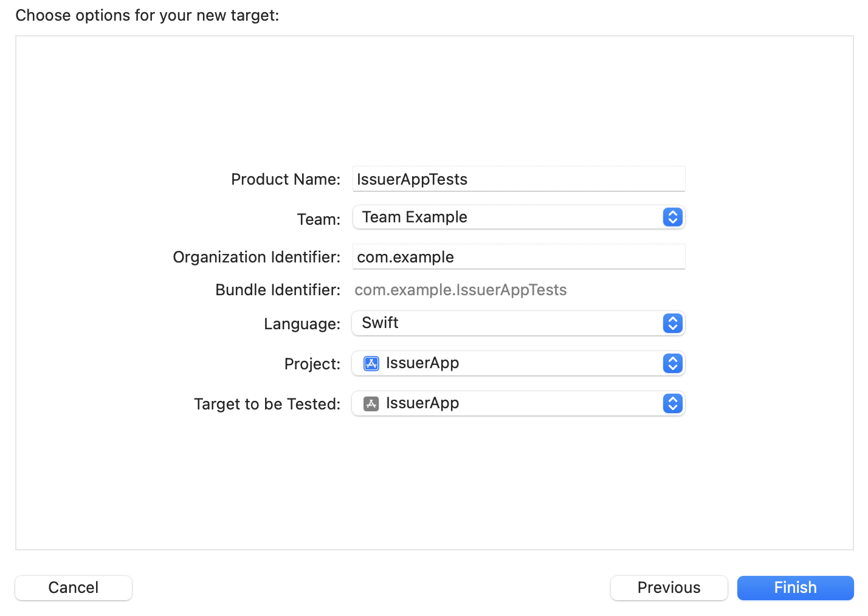This screenshot has height=616, width=868.
Task: Click the 'Team:' label
Action: pos(319,219)
